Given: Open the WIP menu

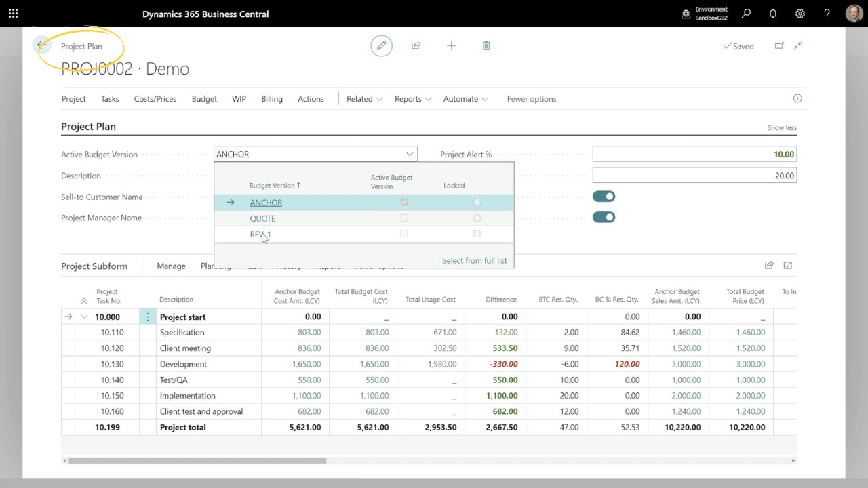Looking at the screenshot, I should (239, 99).
